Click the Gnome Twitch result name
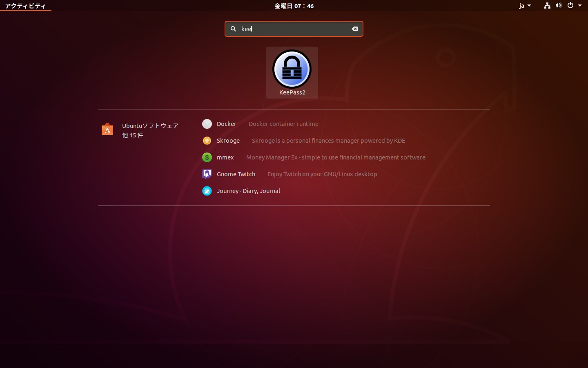This screenshot has width=588, height=368. [236, 174]
